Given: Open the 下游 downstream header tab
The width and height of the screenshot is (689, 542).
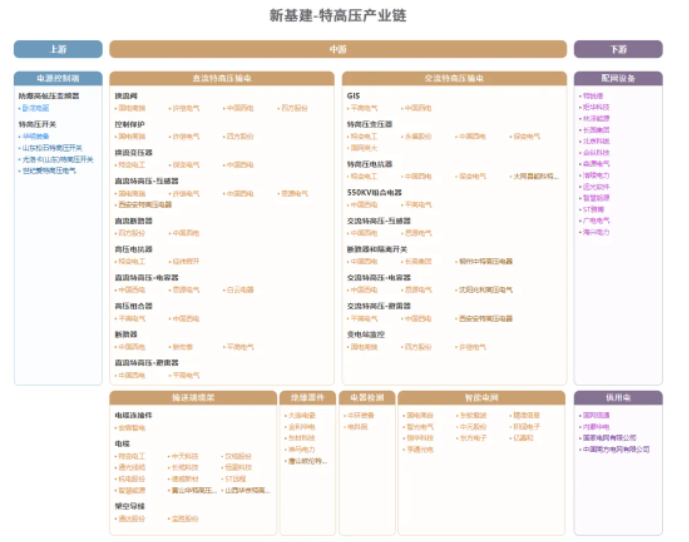Looking at the screenshot, I should (x=617, y=49).
